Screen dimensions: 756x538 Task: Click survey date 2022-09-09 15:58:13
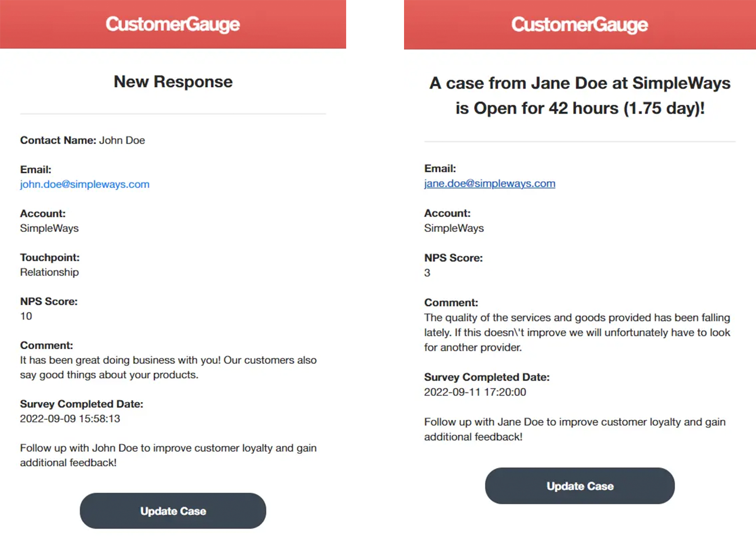(70, 419)
